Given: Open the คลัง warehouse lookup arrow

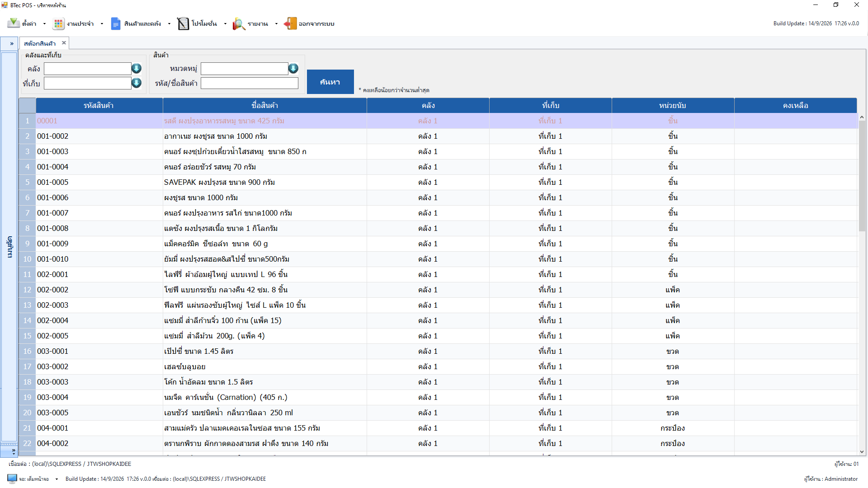Looking at the screenshot, I should coord(137,69).
